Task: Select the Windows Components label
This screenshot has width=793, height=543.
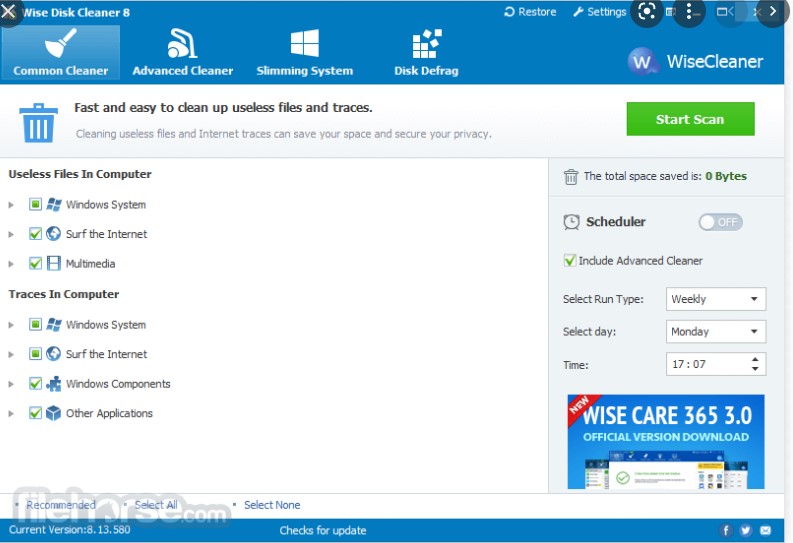Action: 118,384
